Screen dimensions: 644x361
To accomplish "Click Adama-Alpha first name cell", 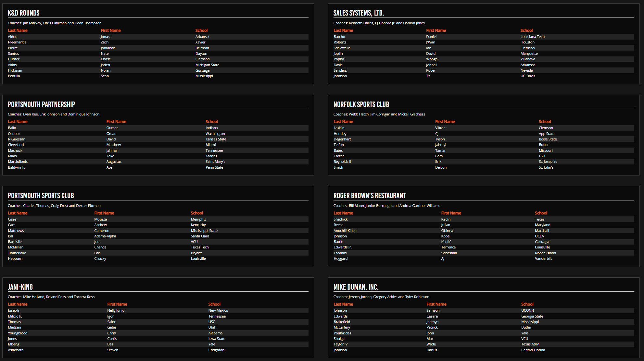I will click(x=105, y=236).
